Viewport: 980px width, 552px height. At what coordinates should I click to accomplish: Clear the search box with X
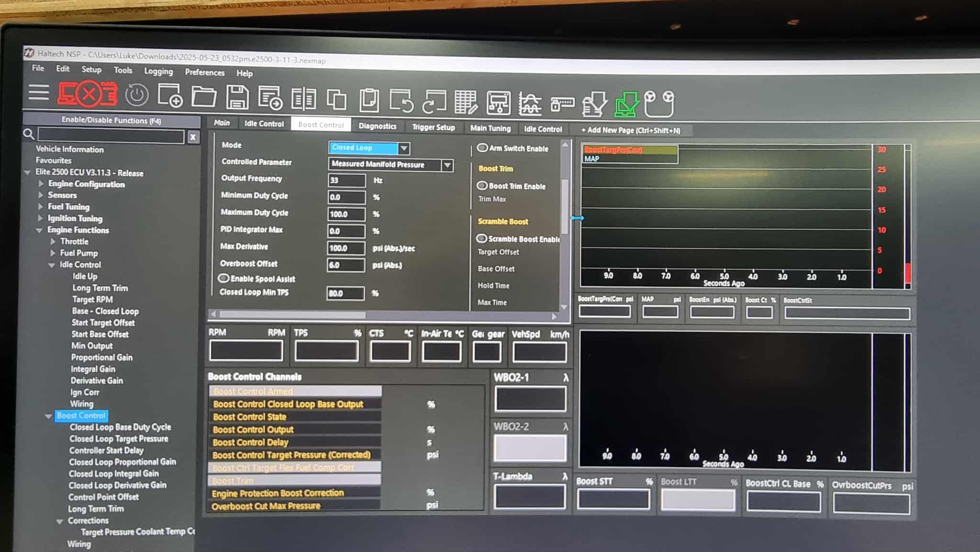(x=193, y=137)
